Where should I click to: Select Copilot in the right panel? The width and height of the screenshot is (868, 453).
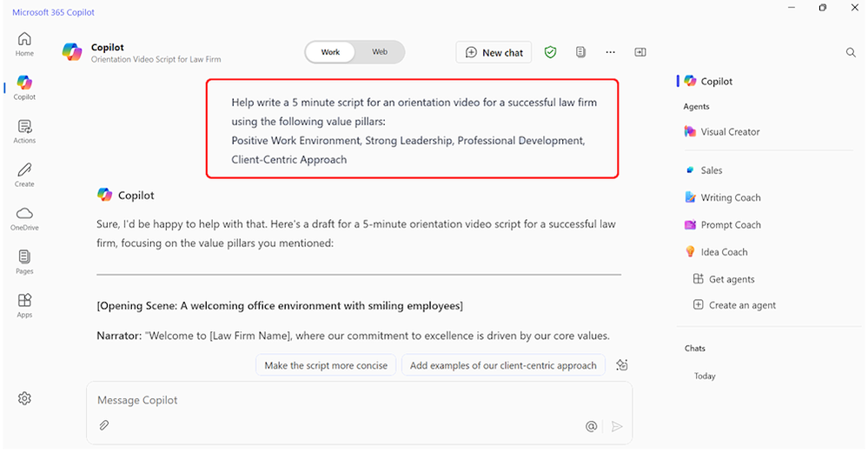(x=709, y=82)
